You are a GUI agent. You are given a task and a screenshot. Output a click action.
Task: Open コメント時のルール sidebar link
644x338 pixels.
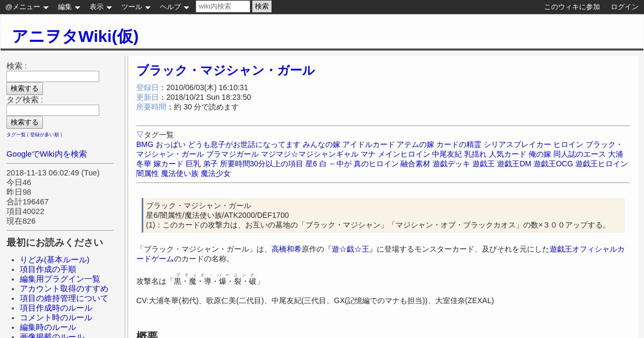coord(56,318)
